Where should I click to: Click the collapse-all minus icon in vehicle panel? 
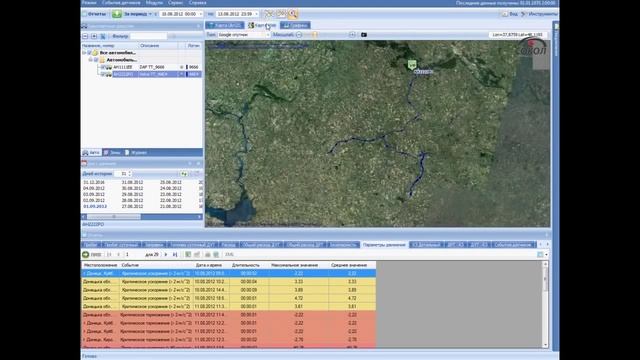click(x=85, y=36)
